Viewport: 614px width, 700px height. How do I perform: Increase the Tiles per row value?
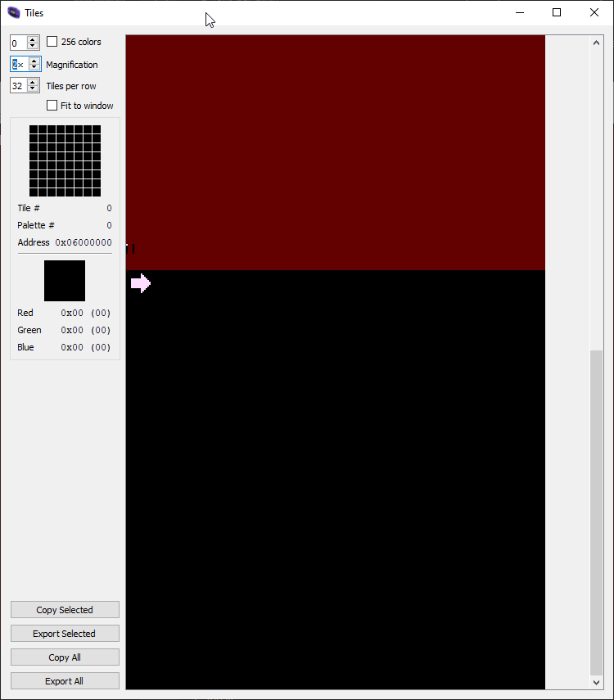[33, 82]
